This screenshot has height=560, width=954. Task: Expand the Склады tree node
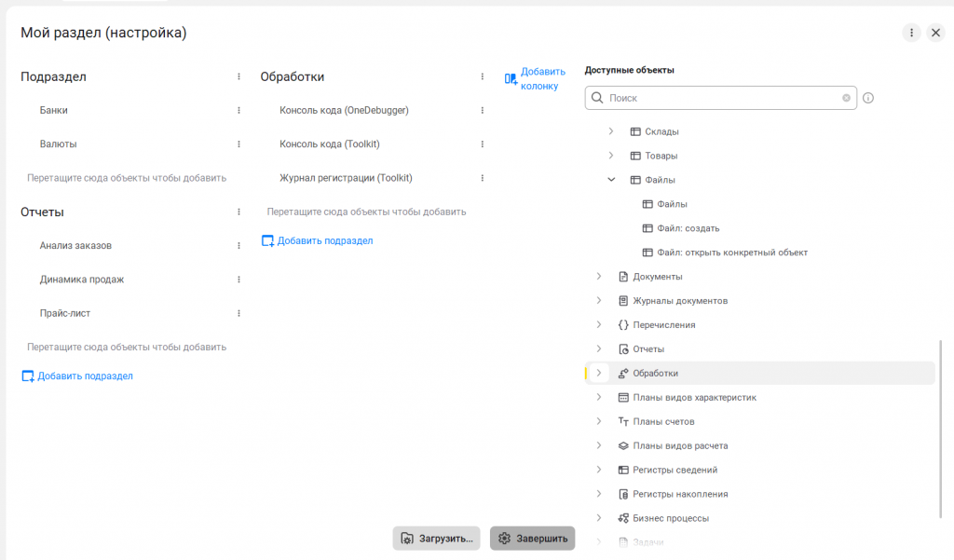point(611,131)
